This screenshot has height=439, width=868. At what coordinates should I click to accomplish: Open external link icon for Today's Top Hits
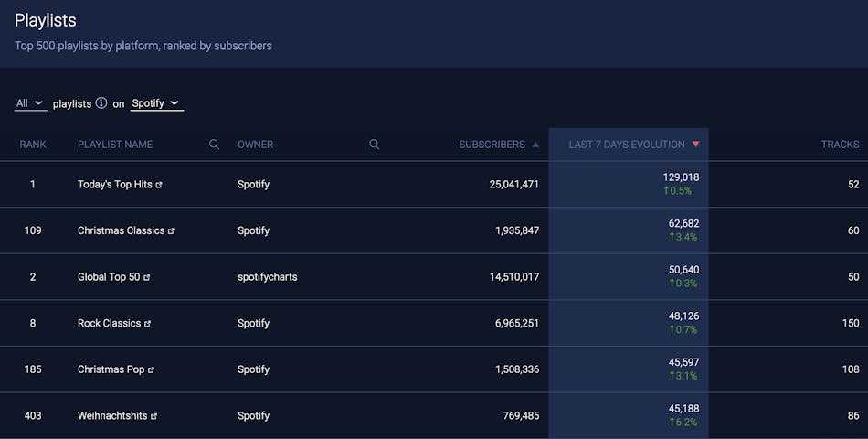coord(159,185)
